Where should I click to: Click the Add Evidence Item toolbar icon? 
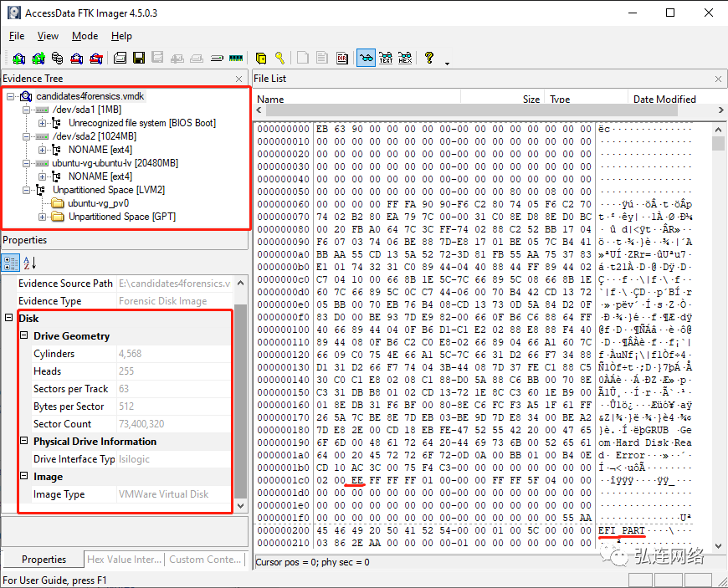(x=19, y=58)
